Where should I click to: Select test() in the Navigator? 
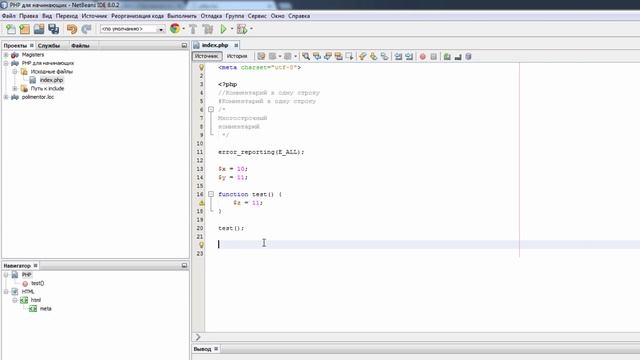pos(38,283)
